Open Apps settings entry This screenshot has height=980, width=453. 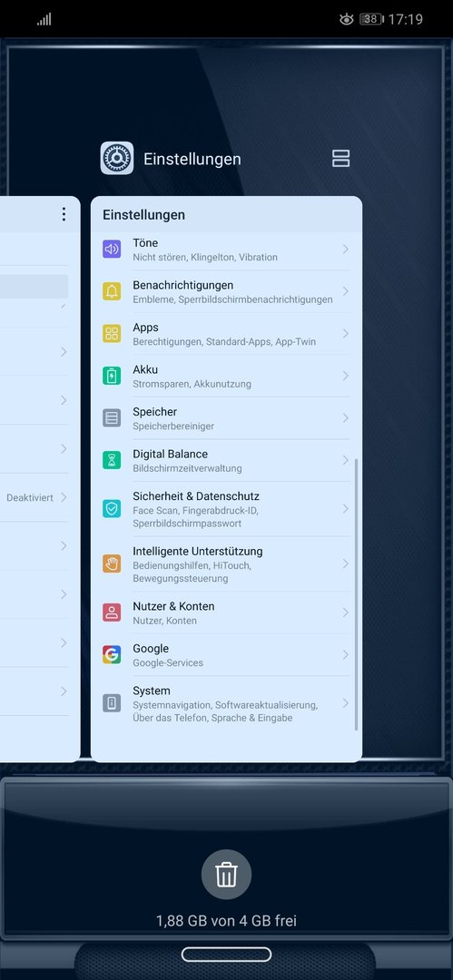coord(226,334)
